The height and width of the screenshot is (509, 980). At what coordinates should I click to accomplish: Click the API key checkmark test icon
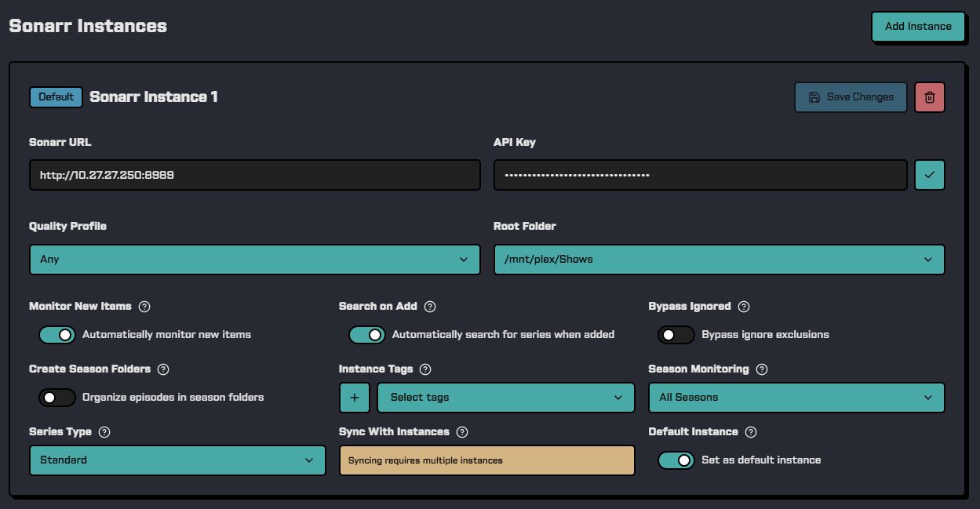coord(930,175)
